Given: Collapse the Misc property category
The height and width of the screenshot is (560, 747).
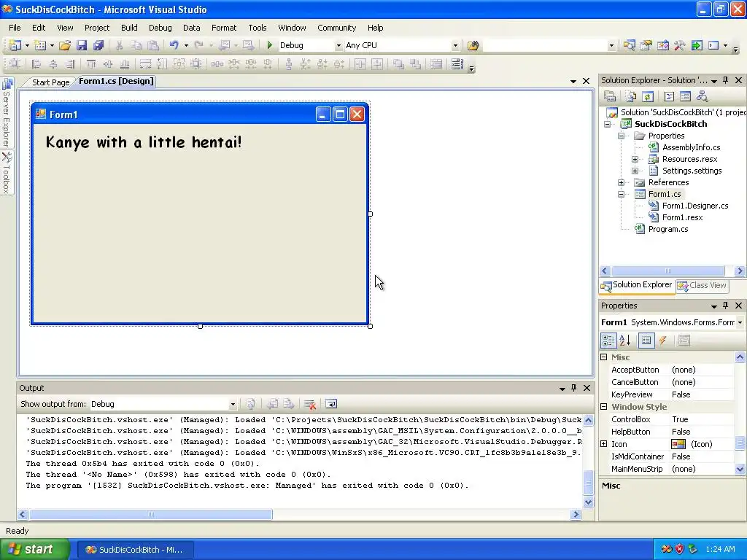Looking at the screenshot, I should tap(603, 357).
